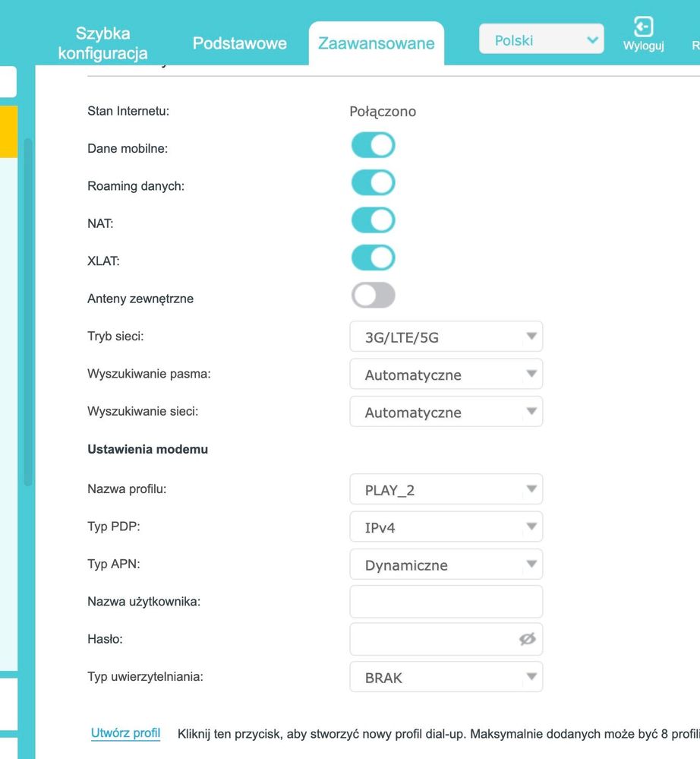Open Typ uwierzytelniania dropdown
The width and height of the screenshot is (700, 759).
coord(446,677)
